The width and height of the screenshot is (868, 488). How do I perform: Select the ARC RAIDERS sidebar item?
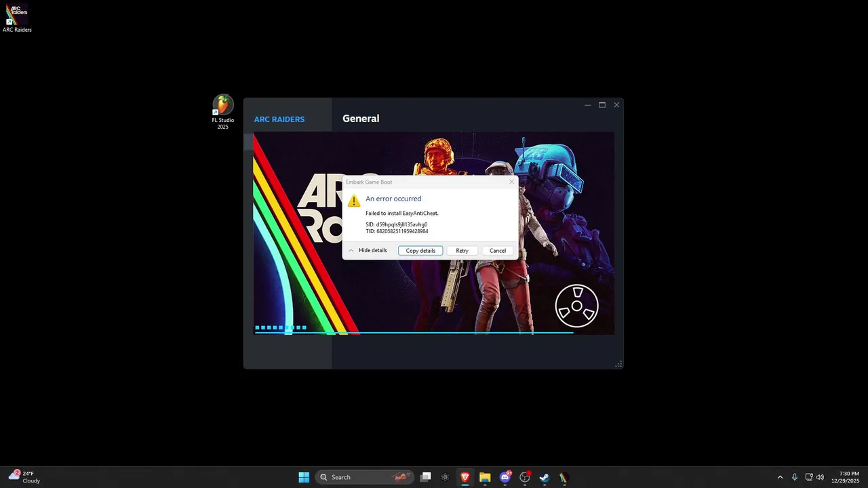click(279, 119)
